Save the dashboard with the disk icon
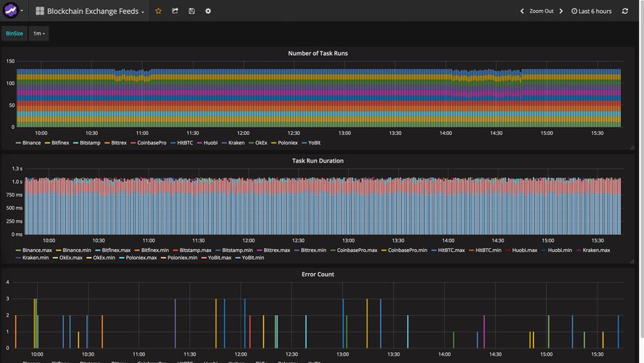The image size is (644, 363). point(191,11)
